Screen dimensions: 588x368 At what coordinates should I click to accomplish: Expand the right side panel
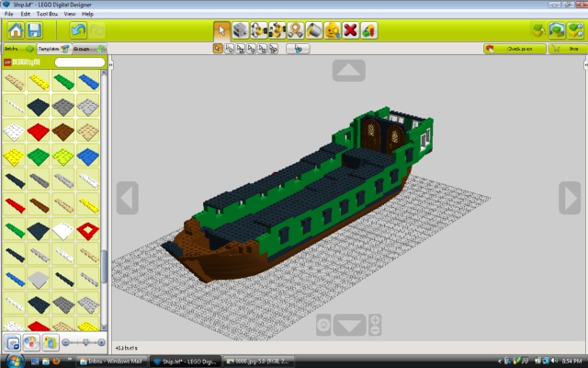pyautogui.click(x=586, y=64)
